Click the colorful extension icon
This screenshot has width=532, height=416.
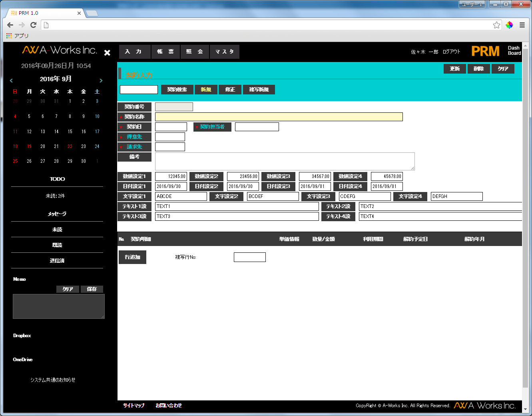[x=509, y=25]
